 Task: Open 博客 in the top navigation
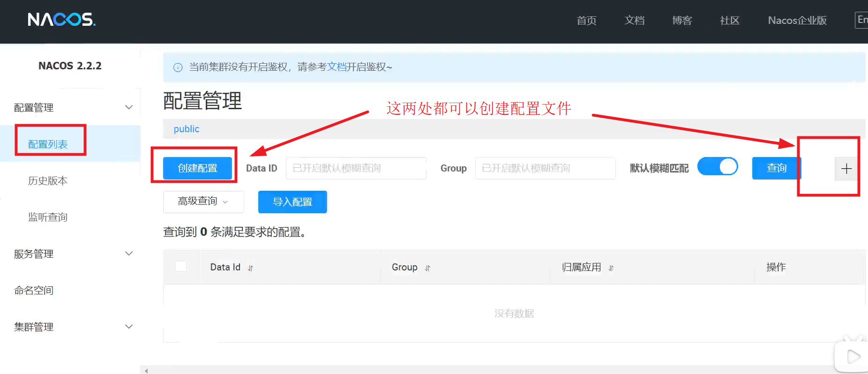(x=682, y=20)
